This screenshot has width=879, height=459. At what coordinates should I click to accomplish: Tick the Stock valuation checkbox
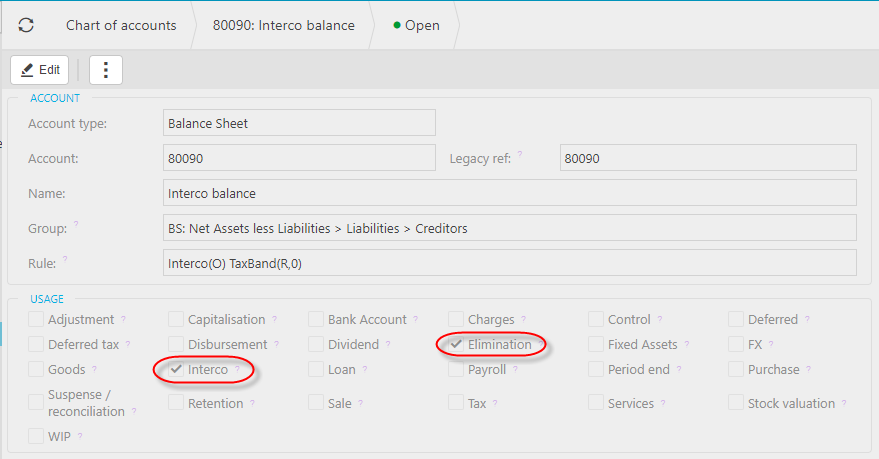pyautogui.click(x=736, y=404)
